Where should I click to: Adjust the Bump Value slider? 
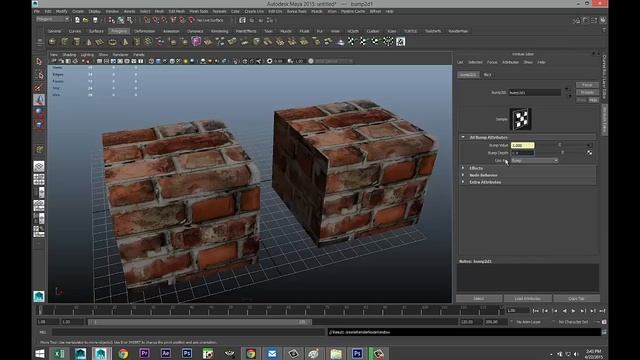coord(560,145)
